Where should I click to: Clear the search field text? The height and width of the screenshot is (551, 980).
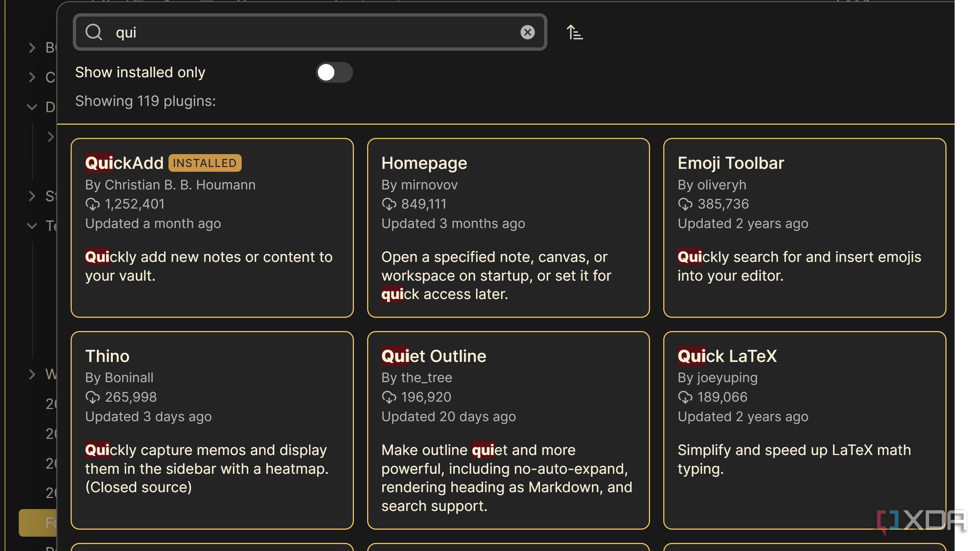(527, 32)
